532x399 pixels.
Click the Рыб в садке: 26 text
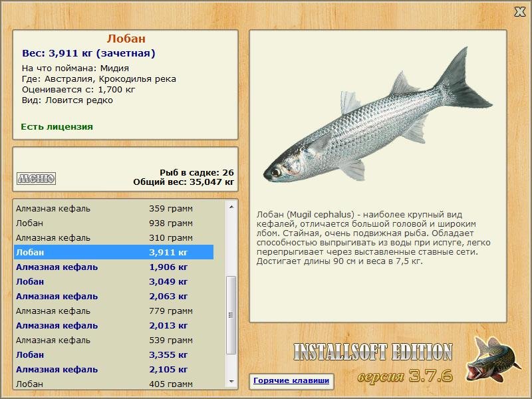(x=197, y=172)
